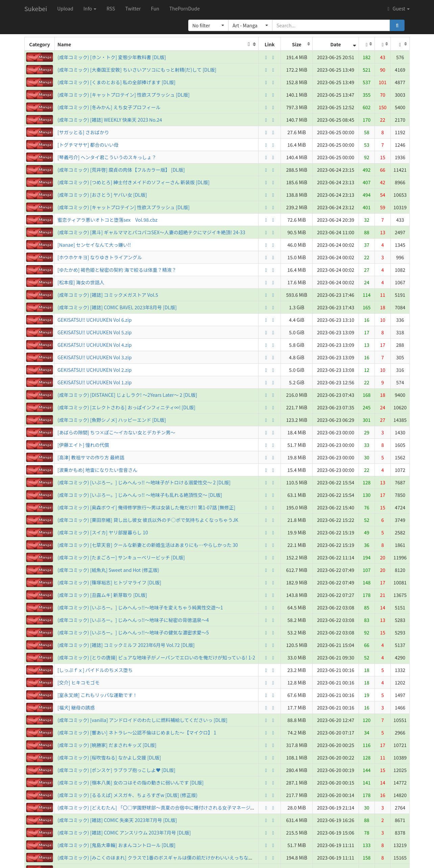Download torrent file for GEKISATSU!! UCHUUKEN Vol 2.zip
Viewport: 434px width, 868px height.
[266, 370]
